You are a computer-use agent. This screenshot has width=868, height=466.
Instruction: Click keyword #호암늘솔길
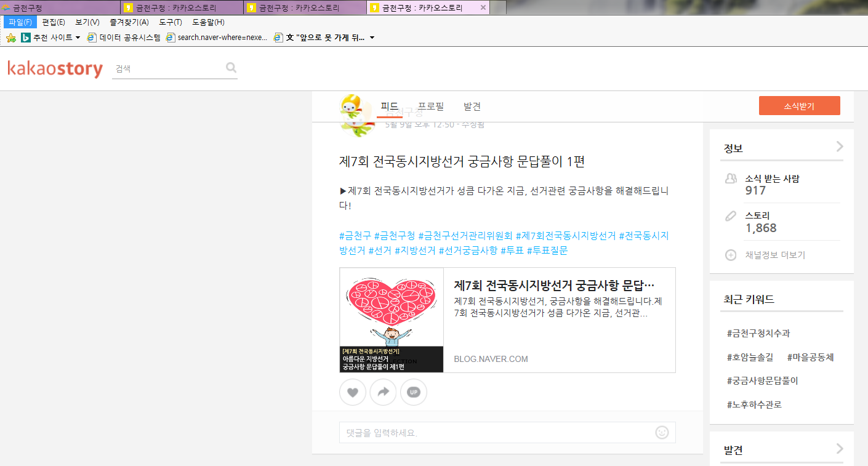click(x=749, y=357)
